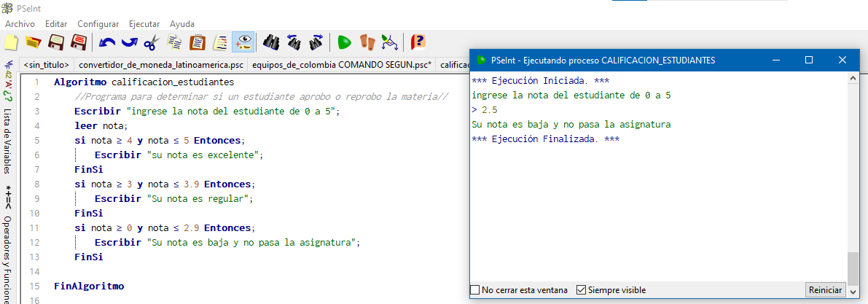The image size is (868, 304).
Task: Switch to the convertidor_de_moneda_latinoamerica.psc tab
Action: click(160, 65)
